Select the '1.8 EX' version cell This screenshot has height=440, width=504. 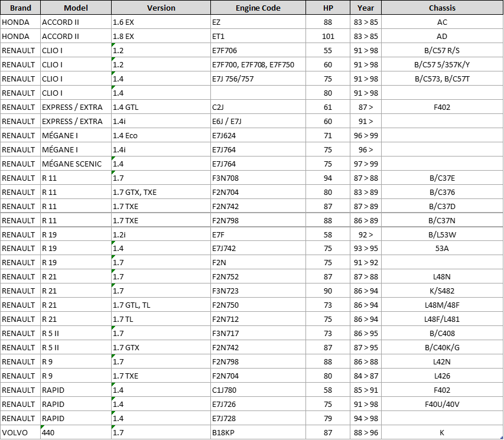pyautogui.click(x=161, y=36)
